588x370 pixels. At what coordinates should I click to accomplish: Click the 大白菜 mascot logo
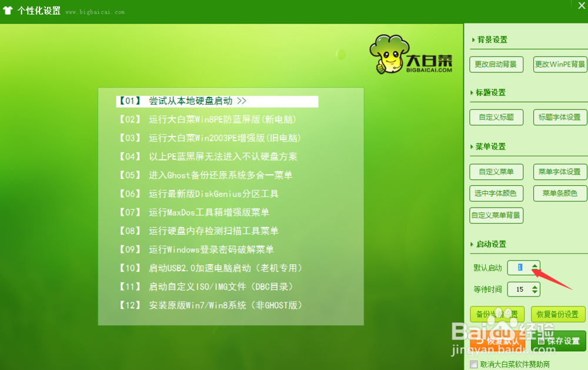tap(390, 53)
